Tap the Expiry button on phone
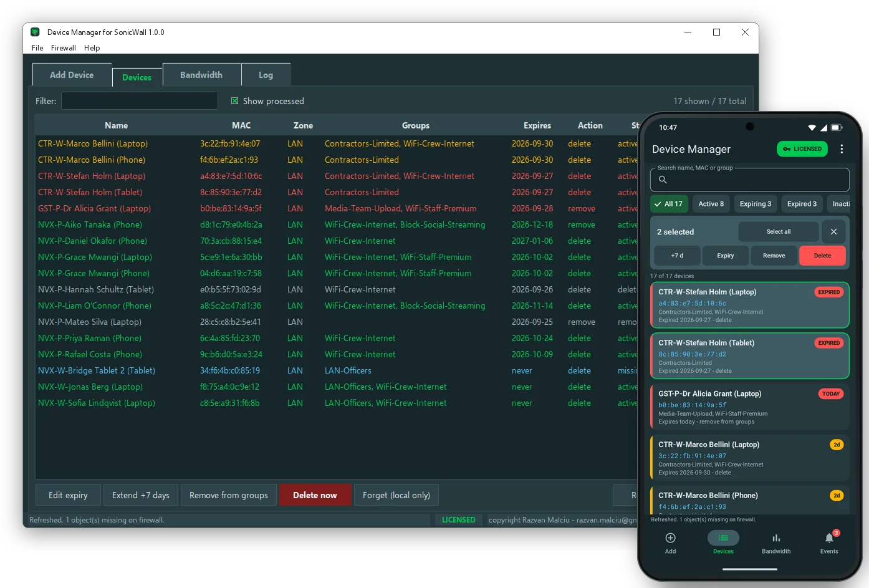869x588 pixels. [x=726, y=256]
